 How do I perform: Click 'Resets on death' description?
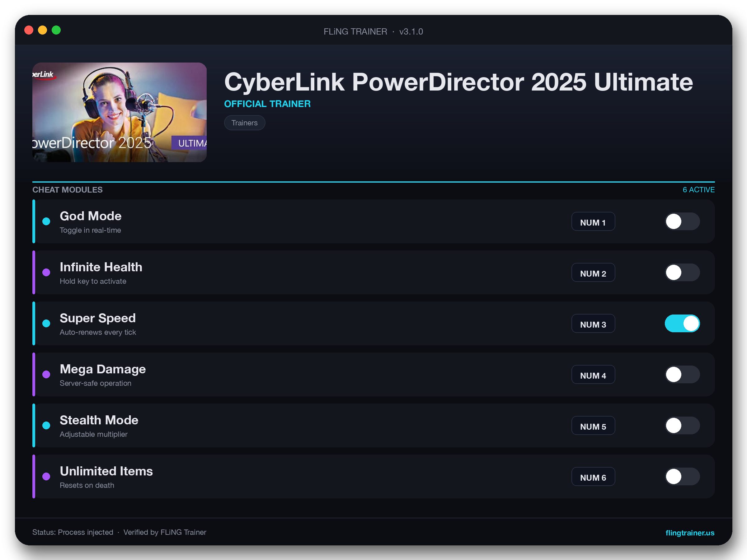click(x=87, y=485)
